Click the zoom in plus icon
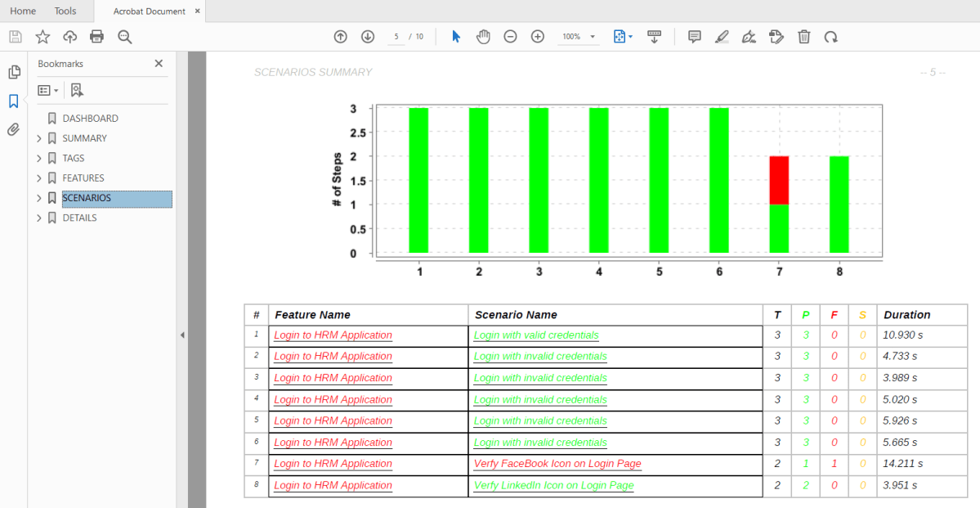The width and height of the screenshot is (980, 508). click(x=538, y=37)
